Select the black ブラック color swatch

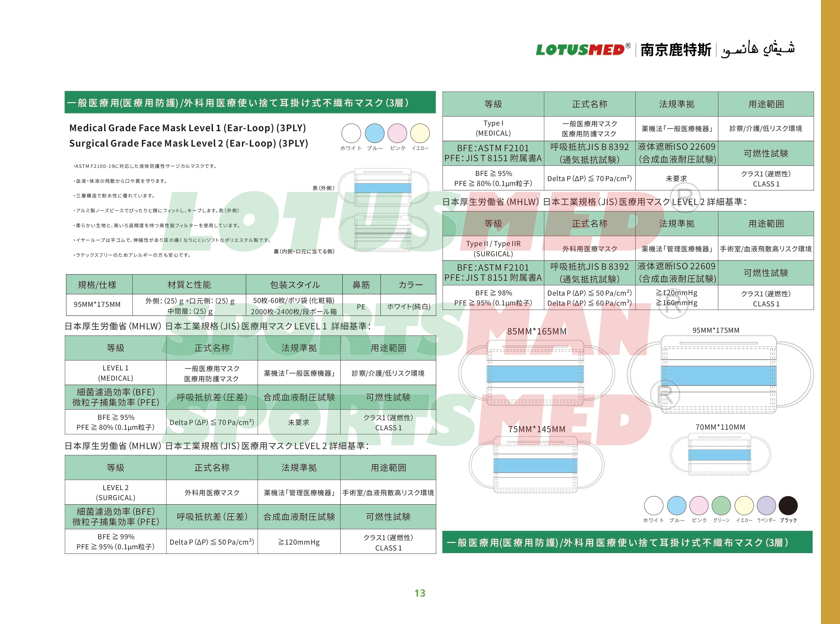coord(788,506)
